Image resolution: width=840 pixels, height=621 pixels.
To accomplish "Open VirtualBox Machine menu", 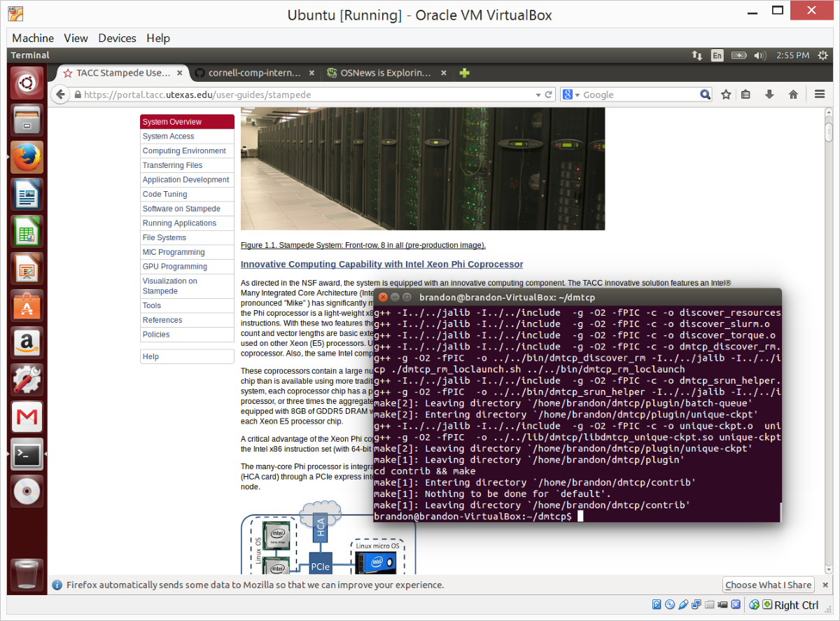I will 33,38.
